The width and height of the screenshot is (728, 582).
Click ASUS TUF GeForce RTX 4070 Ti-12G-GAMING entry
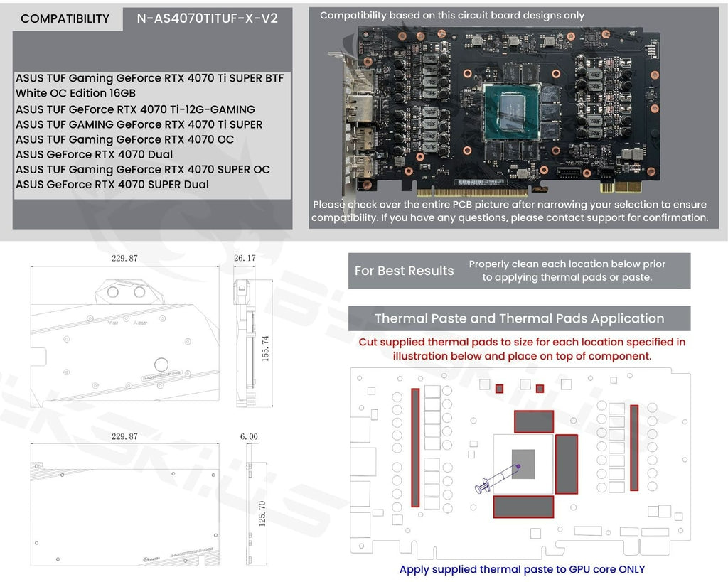(135, 109)
